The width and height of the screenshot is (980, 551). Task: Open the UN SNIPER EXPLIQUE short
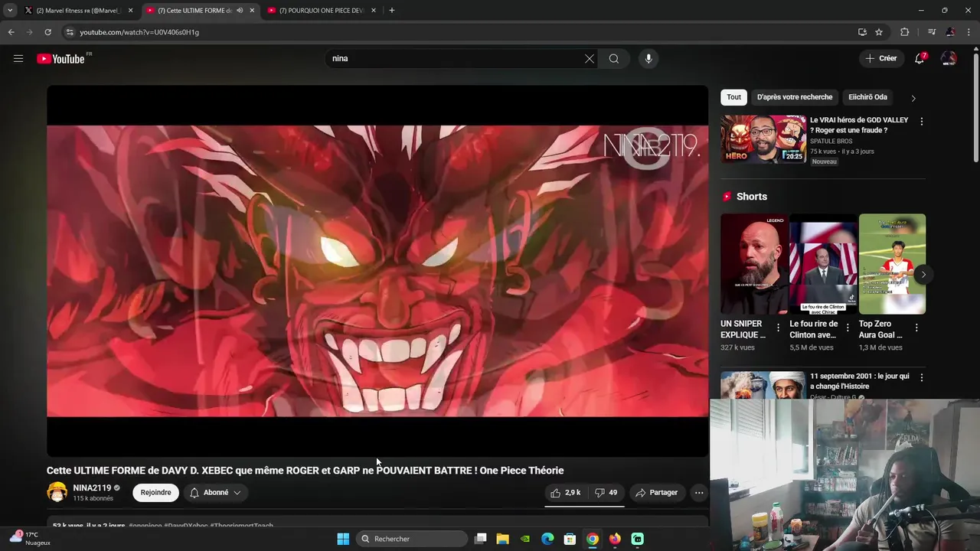(x=754, y=264)
